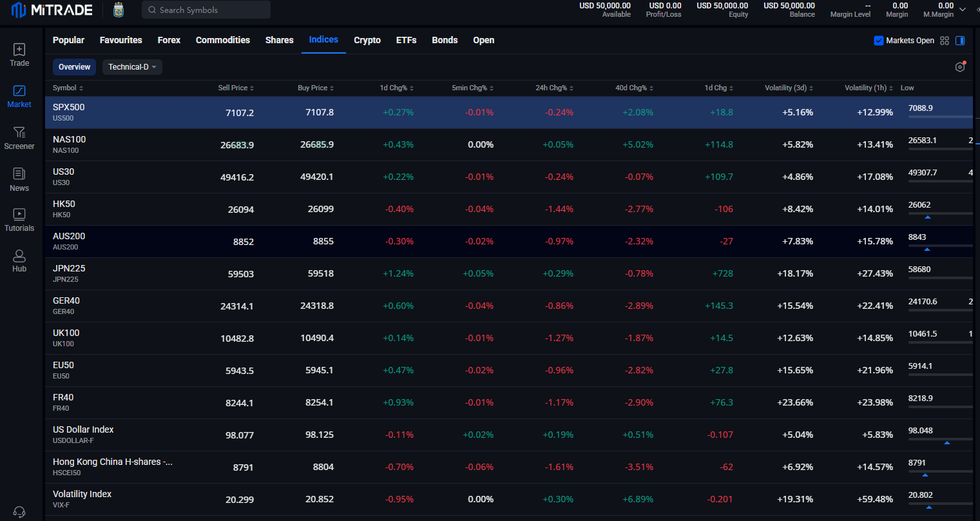Click the JPN225 low-high range bar
This screenshot has width=980, height=521.
tap(940, 278)
